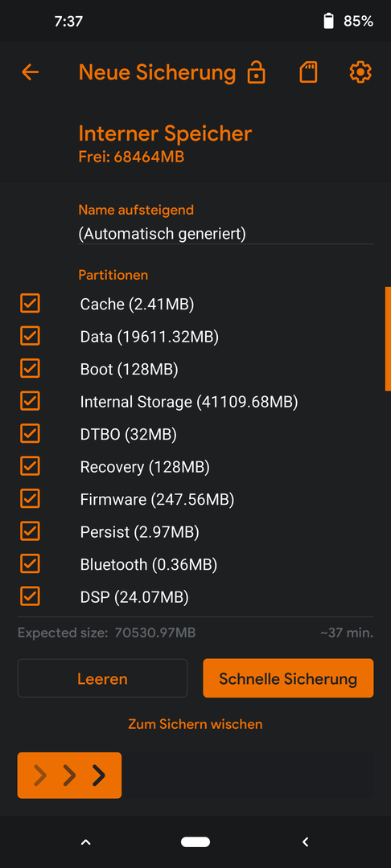Select the Interner Speicher heading
The image size is (391, 868).
[165, 133]
